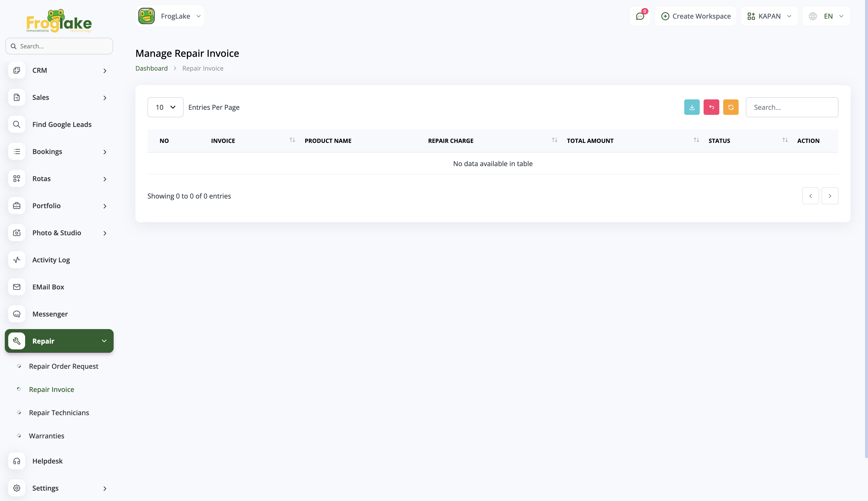Screen dimensions: 868x501
Task: Open the chat messages notification icon
Action: [640, 16]
